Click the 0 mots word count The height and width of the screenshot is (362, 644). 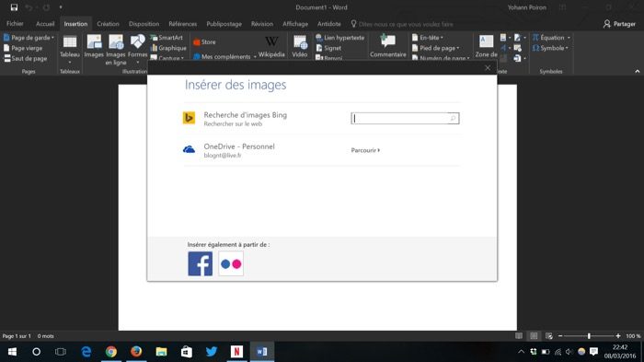pyautogui.click(x=46, y=336)
